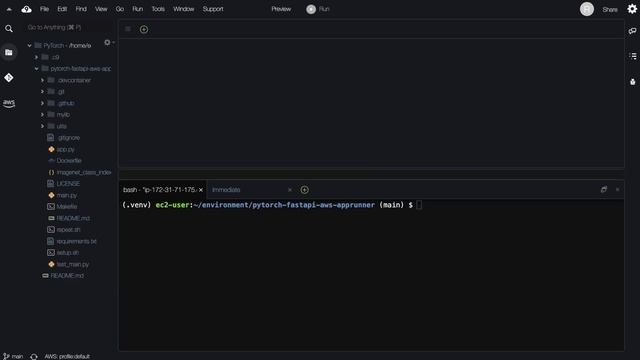Open the Support menu
This screenshot has width=640, height=360.
(x=213, y=9)
